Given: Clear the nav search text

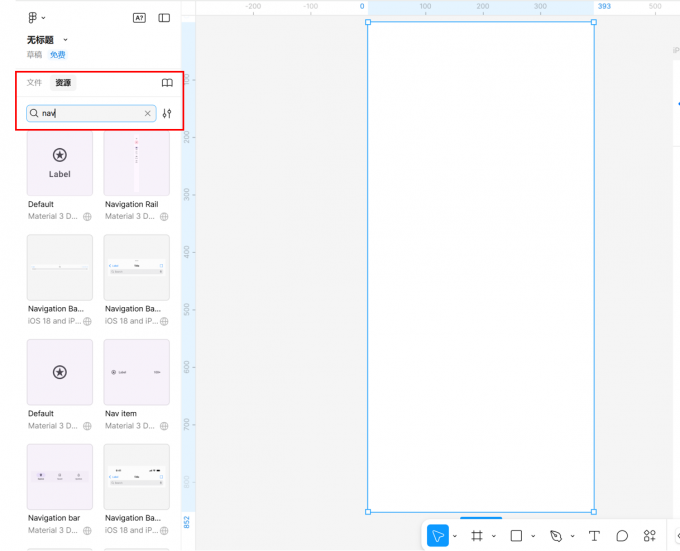Looking at the screenshot, I should (147, 113).
